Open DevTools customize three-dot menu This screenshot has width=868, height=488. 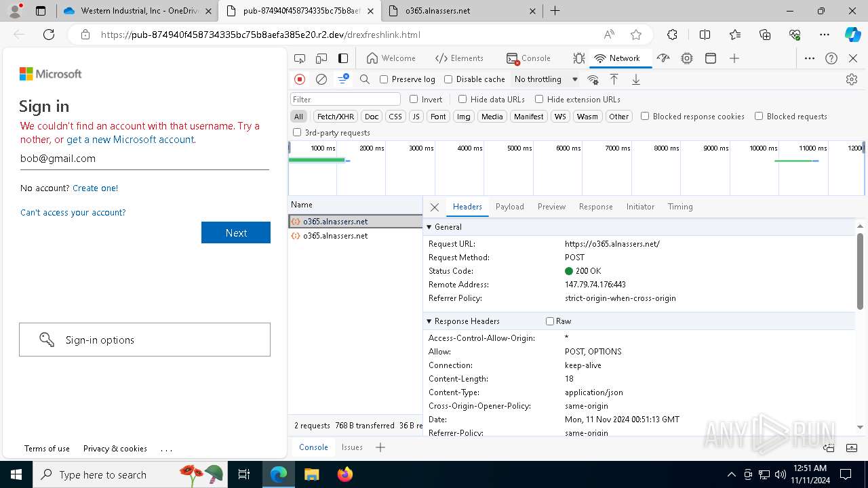(x=810, y=58)
